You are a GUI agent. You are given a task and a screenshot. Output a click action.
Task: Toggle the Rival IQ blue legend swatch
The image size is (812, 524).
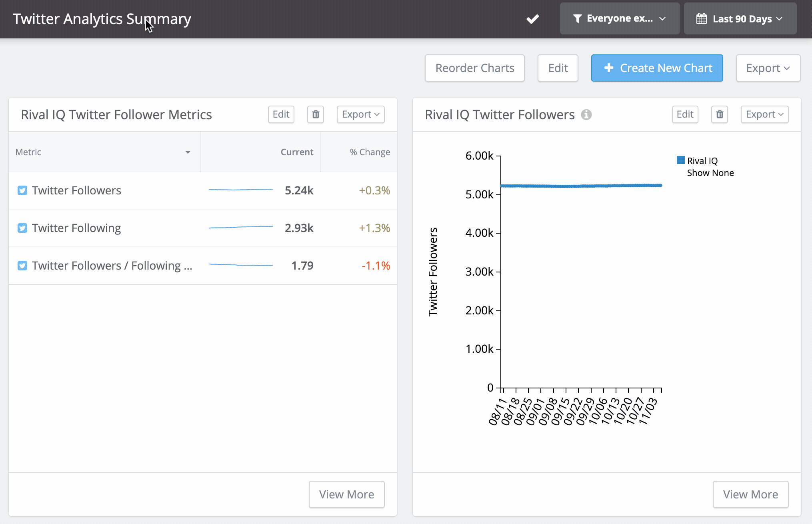pyautogui.click(x=680, y=160)
